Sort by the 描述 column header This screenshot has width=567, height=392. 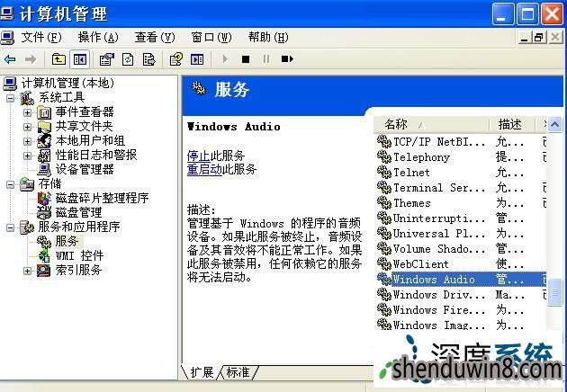click(511, 125)
